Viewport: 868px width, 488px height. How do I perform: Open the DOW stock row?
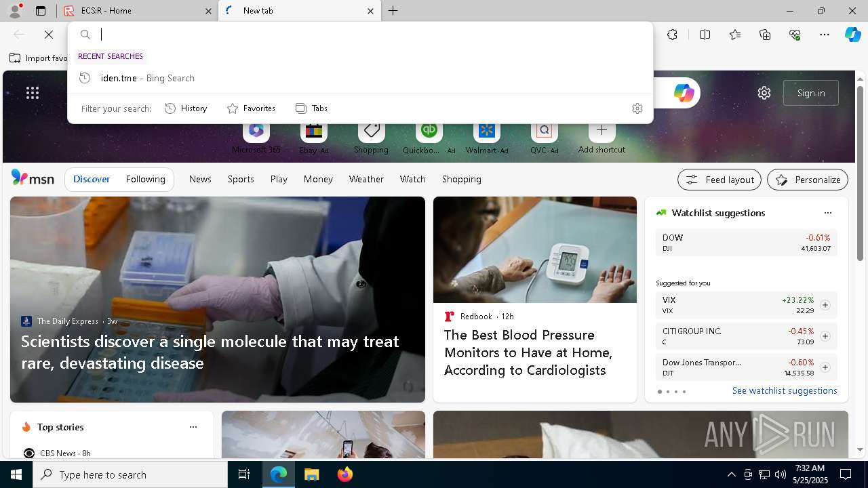[x=746, y=243]
